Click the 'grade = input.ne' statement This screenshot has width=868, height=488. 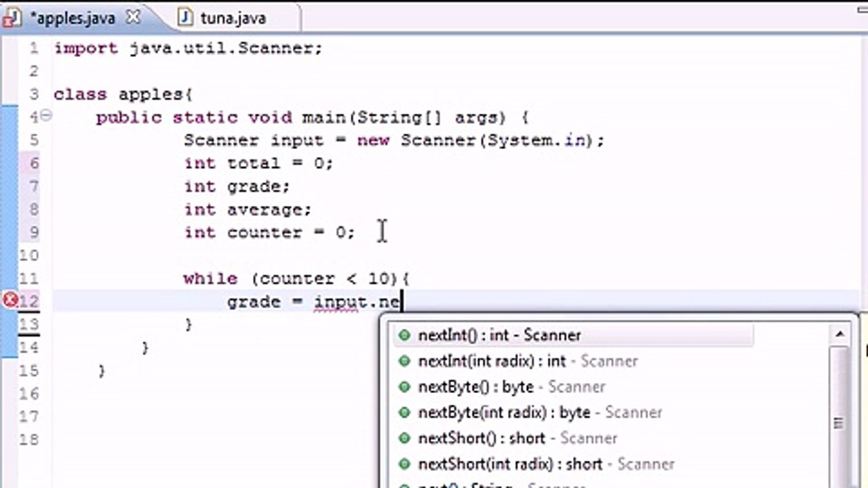pos(314,302)
